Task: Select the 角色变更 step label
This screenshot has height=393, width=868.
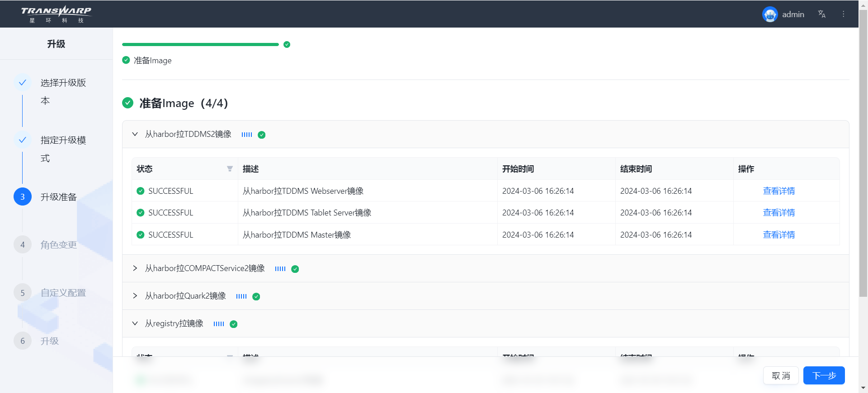Action: pyautogui.click(x=59, y=245)
